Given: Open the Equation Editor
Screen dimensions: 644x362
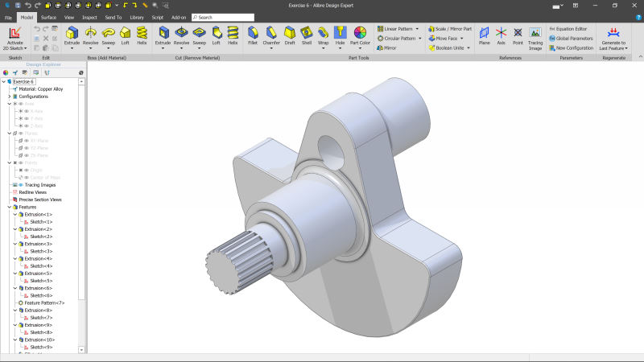Looking at the screenshot, I should click(x=569, y=28).
